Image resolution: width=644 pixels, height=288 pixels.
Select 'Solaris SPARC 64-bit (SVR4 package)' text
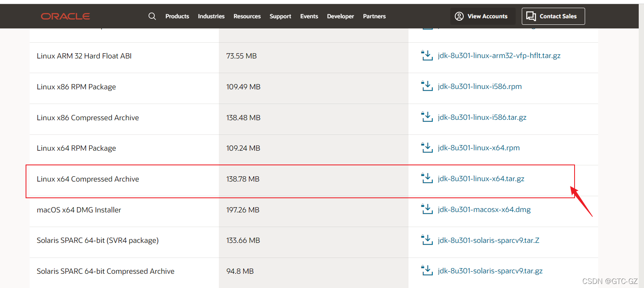tap(97, 240)
